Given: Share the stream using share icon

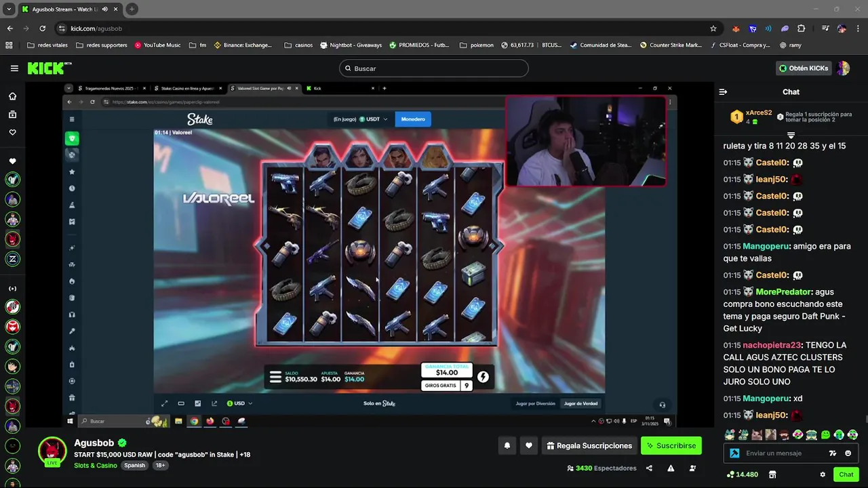Looking at the screenshot, I should click(649, 468).
